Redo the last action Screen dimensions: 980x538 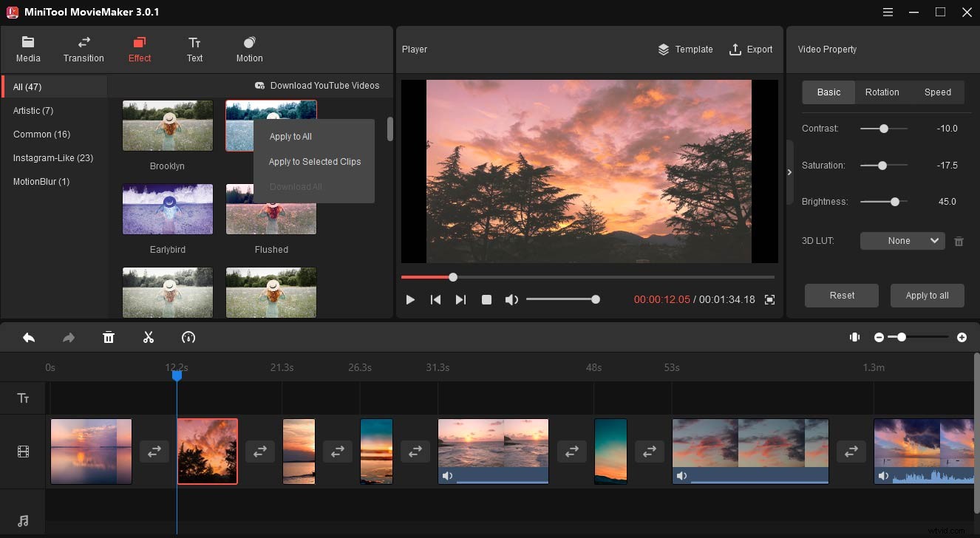[68, 337]
